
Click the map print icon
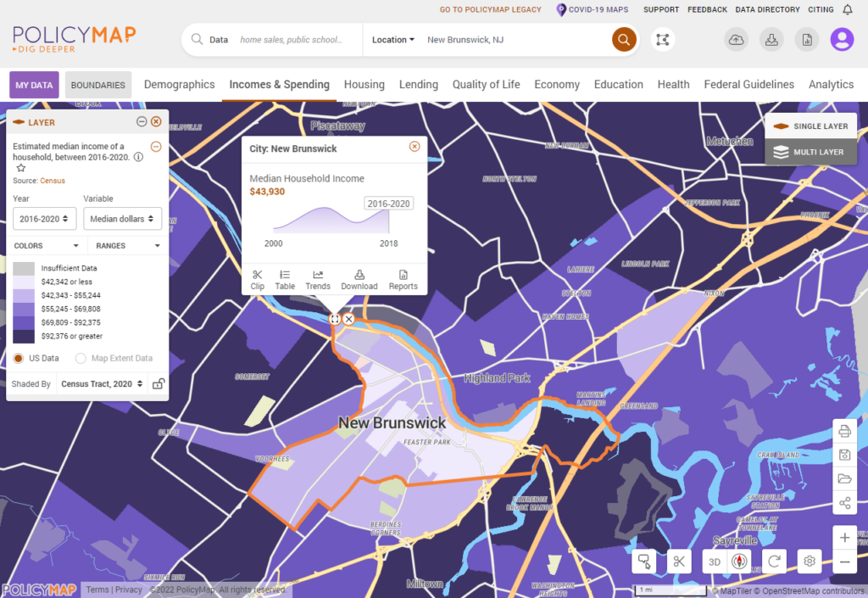(845, 431)
